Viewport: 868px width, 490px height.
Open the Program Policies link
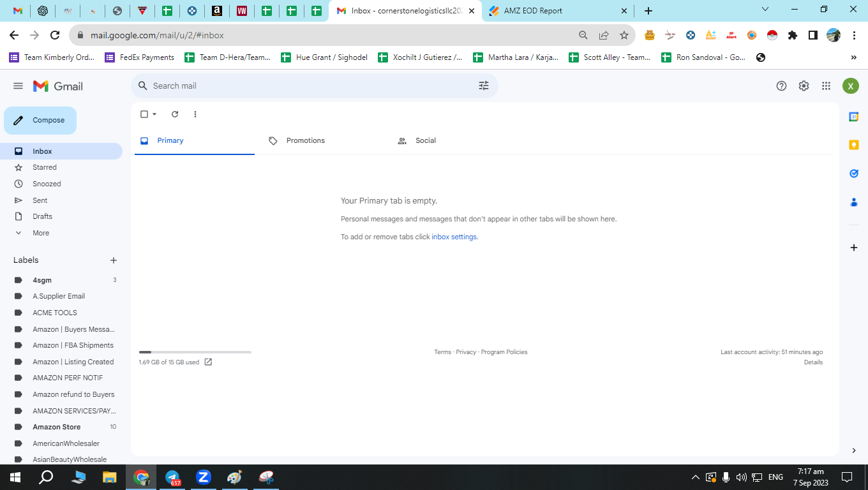504,352
